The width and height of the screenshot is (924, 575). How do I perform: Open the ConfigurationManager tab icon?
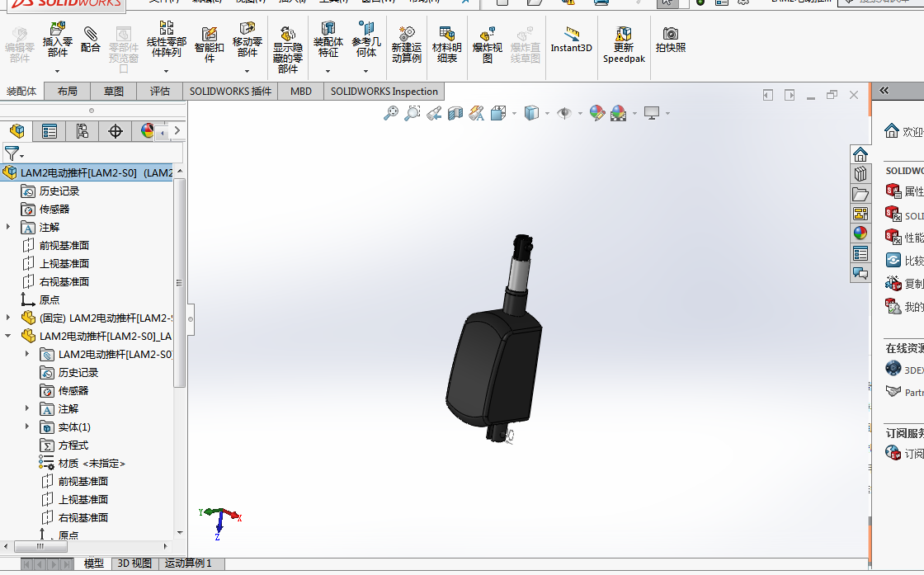pyautogui.click(x=82, y=131)
